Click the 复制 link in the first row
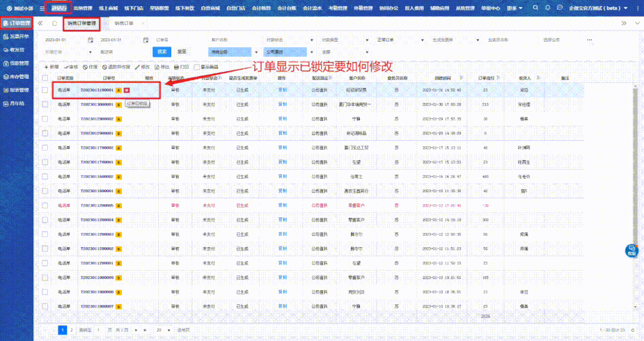644x341 pixels. (282, 90)
